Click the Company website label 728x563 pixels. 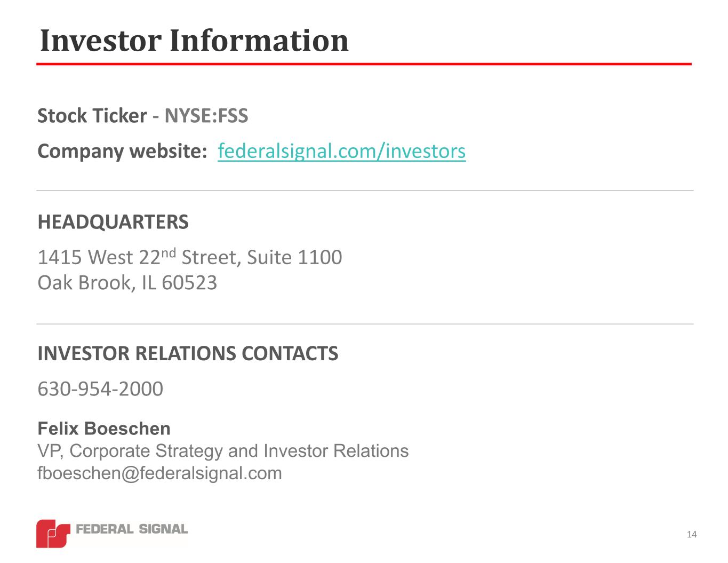[x=122, y=151]
